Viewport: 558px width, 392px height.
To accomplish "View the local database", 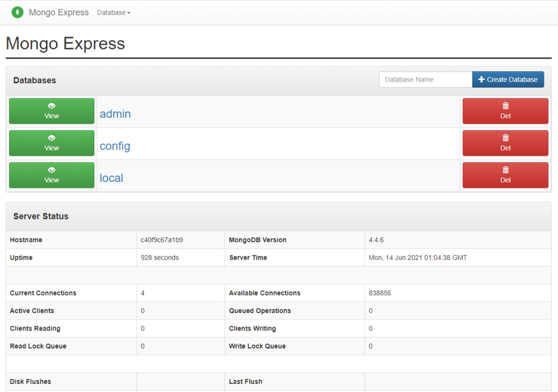I will (x=52, y=175).
